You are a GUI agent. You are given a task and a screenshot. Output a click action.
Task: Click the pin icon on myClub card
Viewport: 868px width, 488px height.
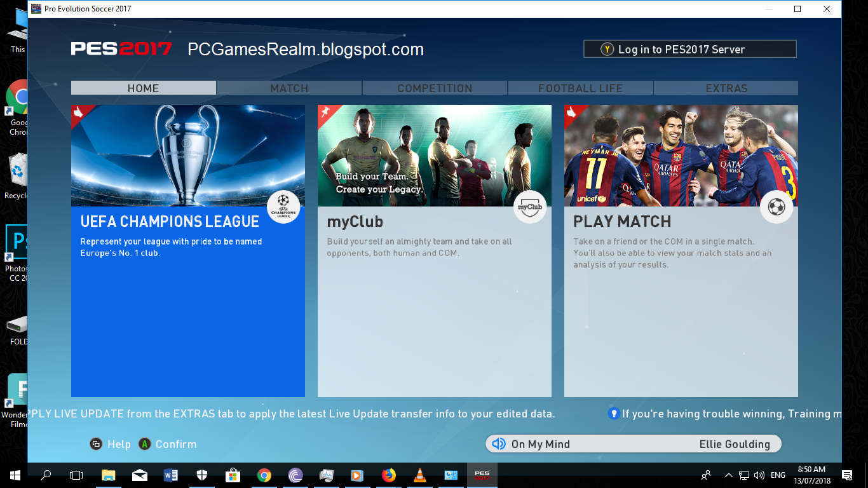325,112
